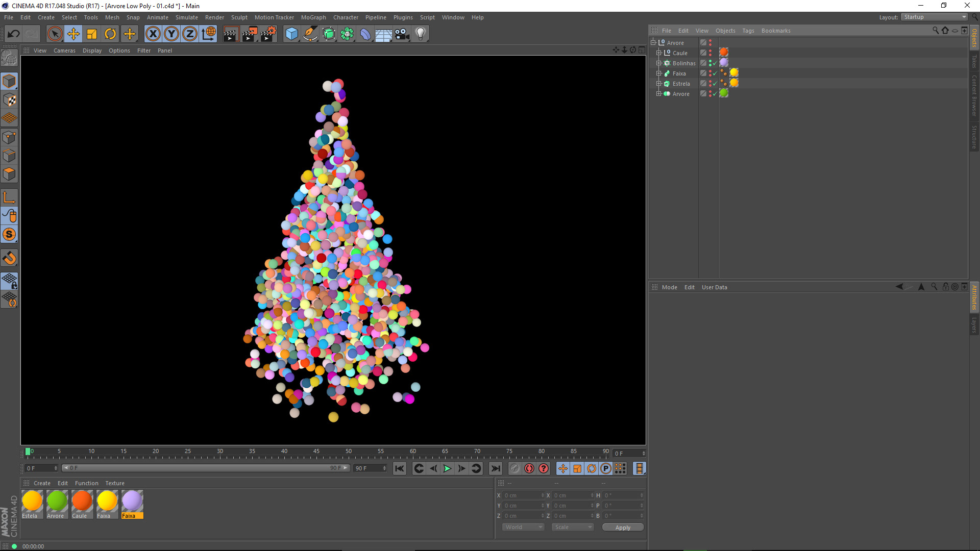Select the Rotate tool in top toolbar

tap(110, 34)
